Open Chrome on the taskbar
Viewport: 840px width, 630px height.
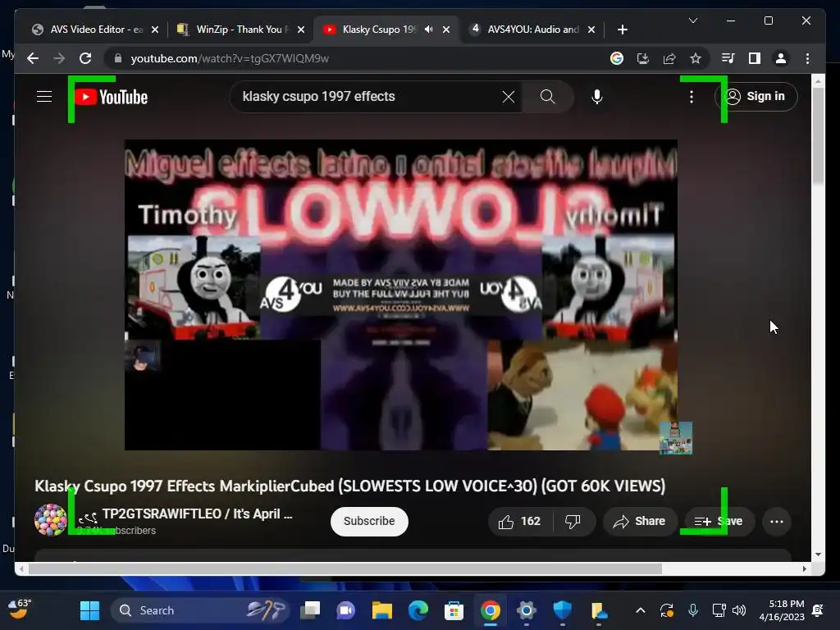(x=490, y=610)
